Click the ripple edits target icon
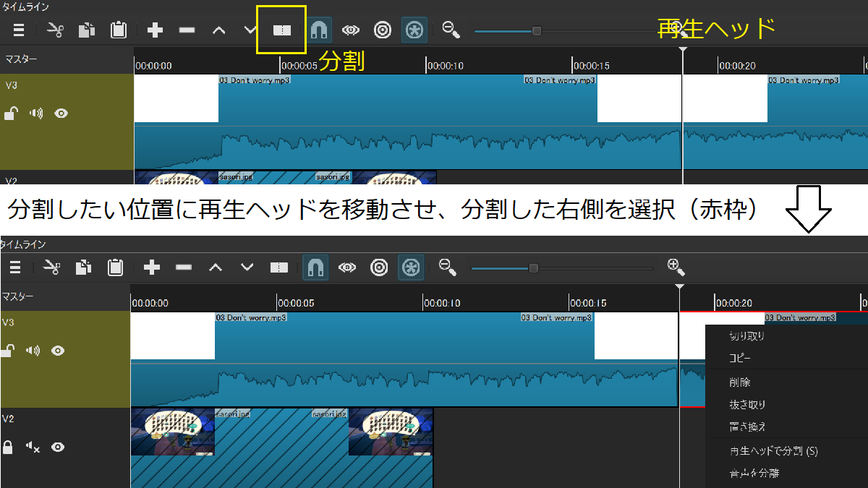This screenshot has height=488, width=868. pos(379,267)
